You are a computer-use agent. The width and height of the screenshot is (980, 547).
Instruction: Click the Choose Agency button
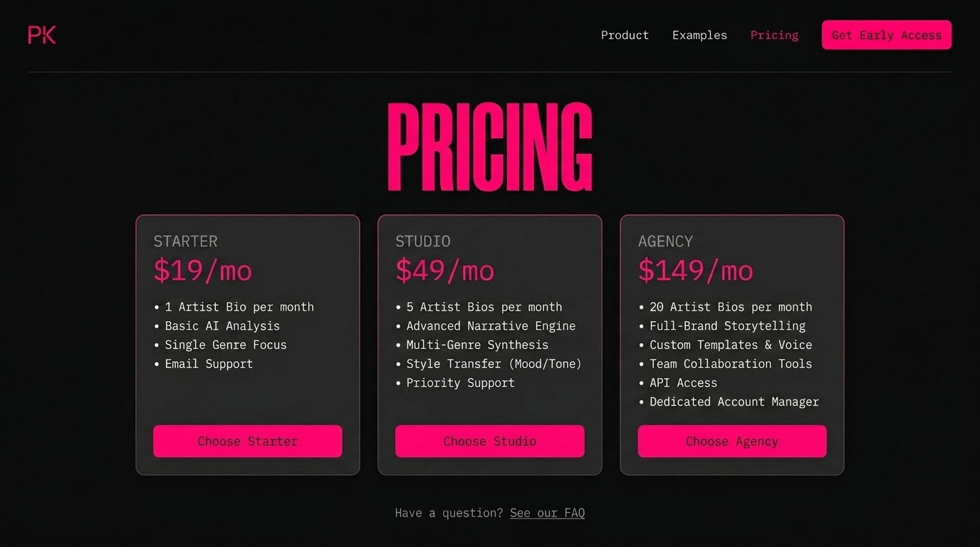[x=731, y=441]
